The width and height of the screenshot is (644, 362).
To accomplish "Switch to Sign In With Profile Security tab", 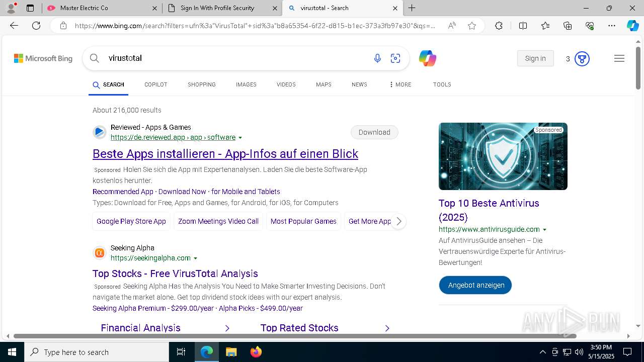I will (x=222, y=8).
